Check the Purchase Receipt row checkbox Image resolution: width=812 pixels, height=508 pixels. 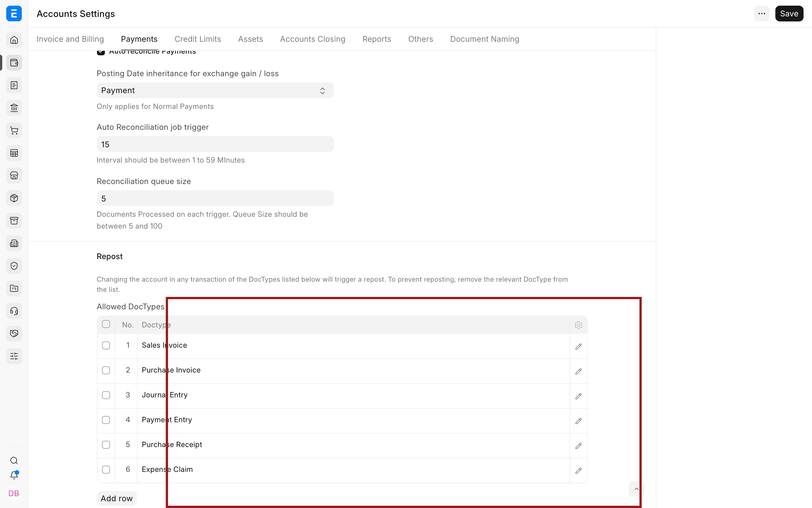(106, 445)
